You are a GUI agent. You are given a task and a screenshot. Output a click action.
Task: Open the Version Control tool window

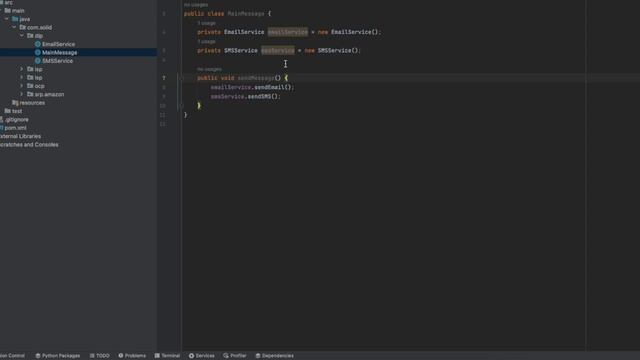12,356
